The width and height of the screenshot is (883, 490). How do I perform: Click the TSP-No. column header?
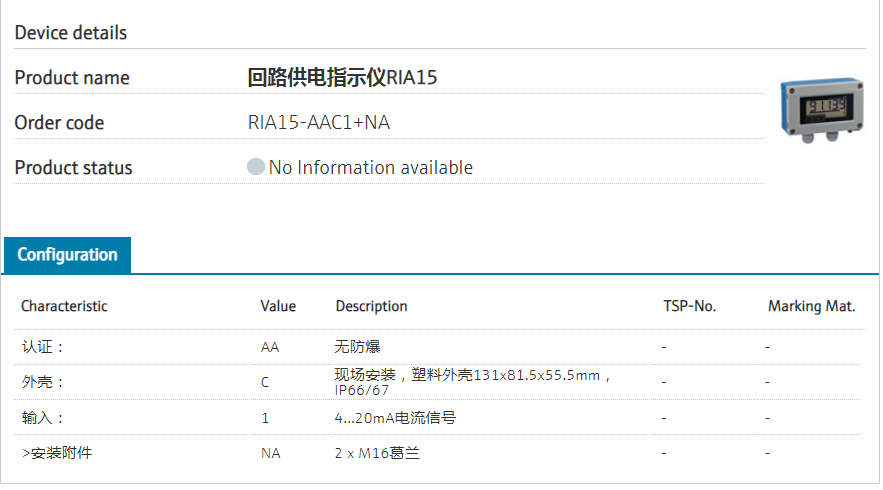click(x=689, y=306)
